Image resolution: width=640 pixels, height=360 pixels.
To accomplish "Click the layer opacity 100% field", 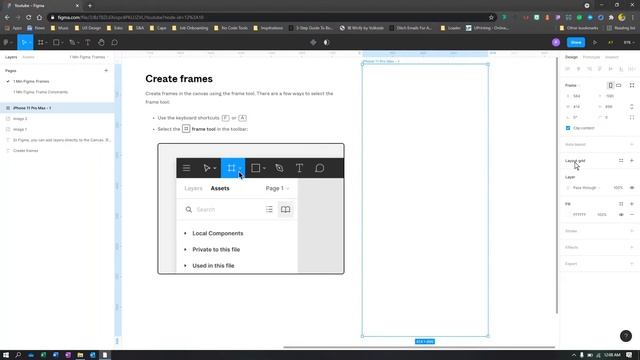I will click(x=618, y=188).
